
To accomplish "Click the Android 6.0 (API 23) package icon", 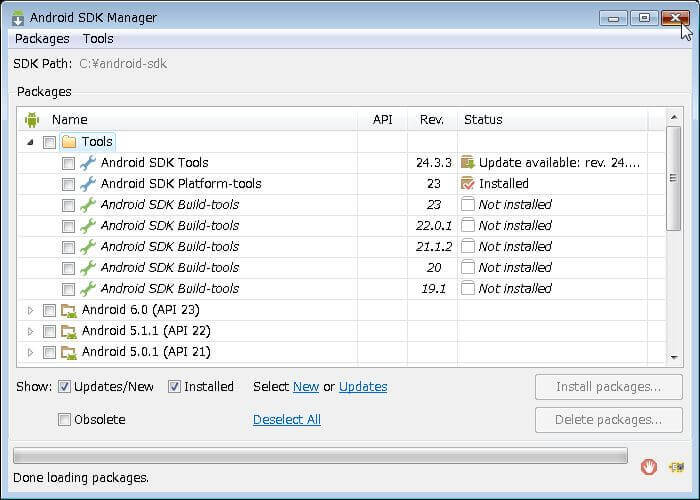I will pos(69,310).
